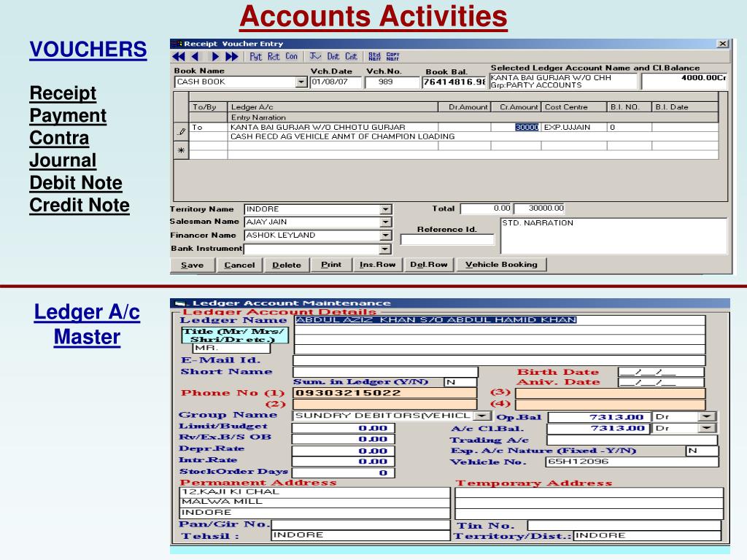Open the Ledger A/c Master link

(88, 324)
